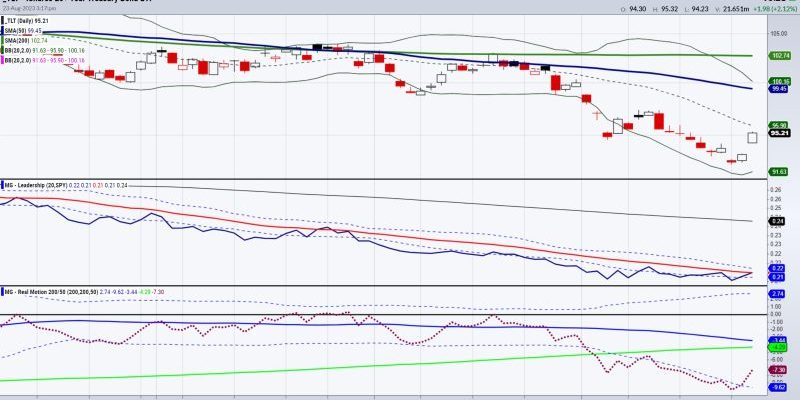
Task: Click the blue 2.74 Real Motion tag
Action: 778,294
